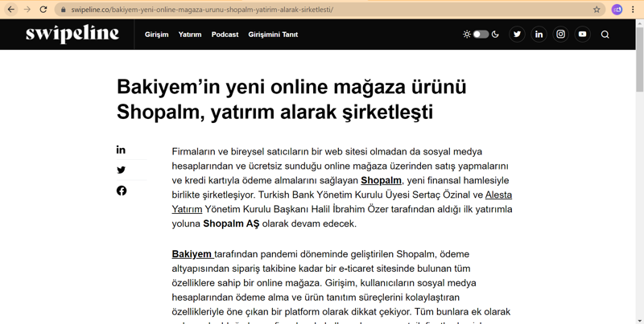
Task: Open Swipeline's LinkedIn page from header
Action: coord(539,35)
